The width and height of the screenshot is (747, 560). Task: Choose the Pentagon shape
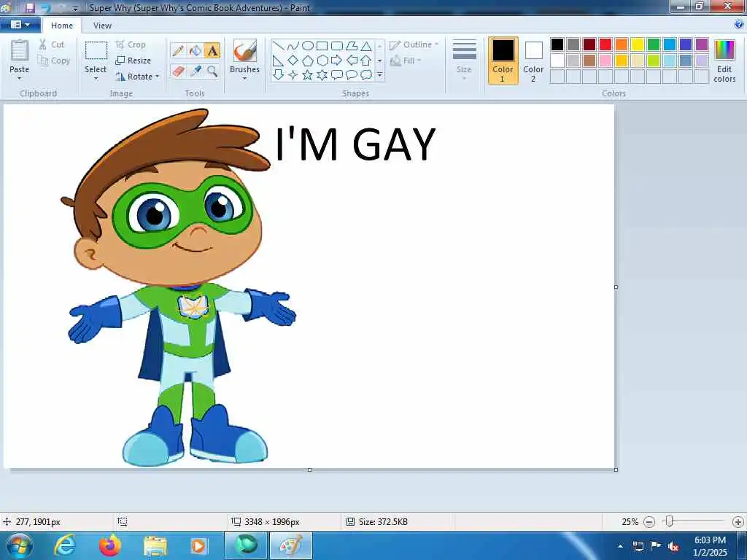pyautogui.click(x=308, y=61)
